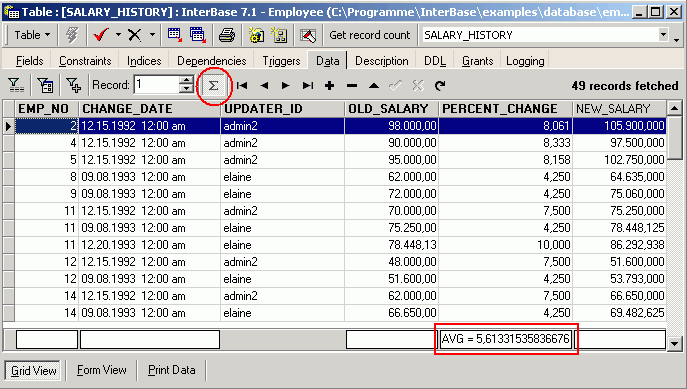Expand the rollback options dropdown arrow
Image resolution: width=687 pixels, height=389 pixels.
[x=152, y=35]
